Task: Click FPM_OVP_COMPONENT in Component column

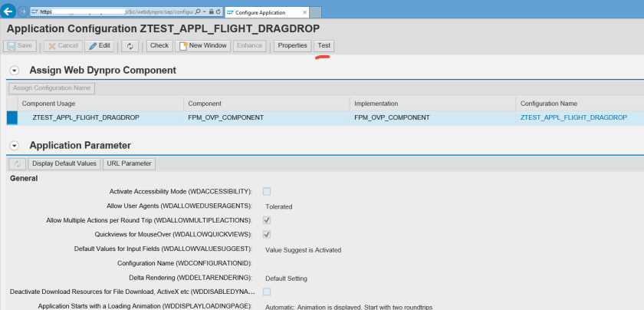Action: point(226,117)
